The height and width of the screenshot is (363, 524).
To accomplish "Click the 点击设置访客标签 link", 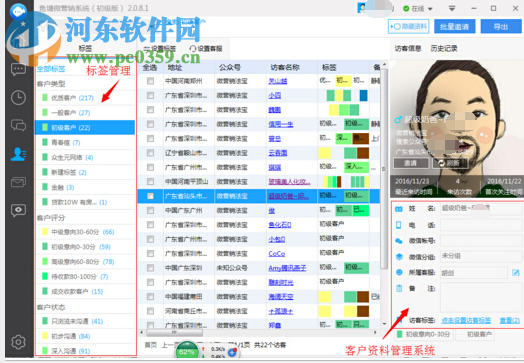I will click(x=466, y=320).
